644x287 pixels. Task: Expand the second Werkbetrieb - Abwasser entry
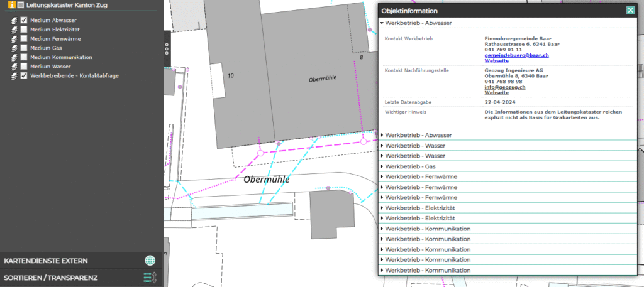click(x=418, y=135)
